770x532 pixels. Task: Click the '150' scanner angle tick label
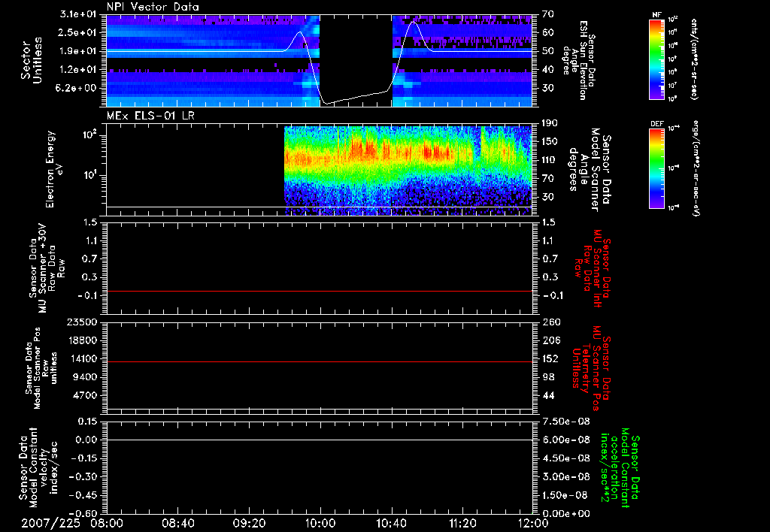pyautogui.click(x=550, y=141)
